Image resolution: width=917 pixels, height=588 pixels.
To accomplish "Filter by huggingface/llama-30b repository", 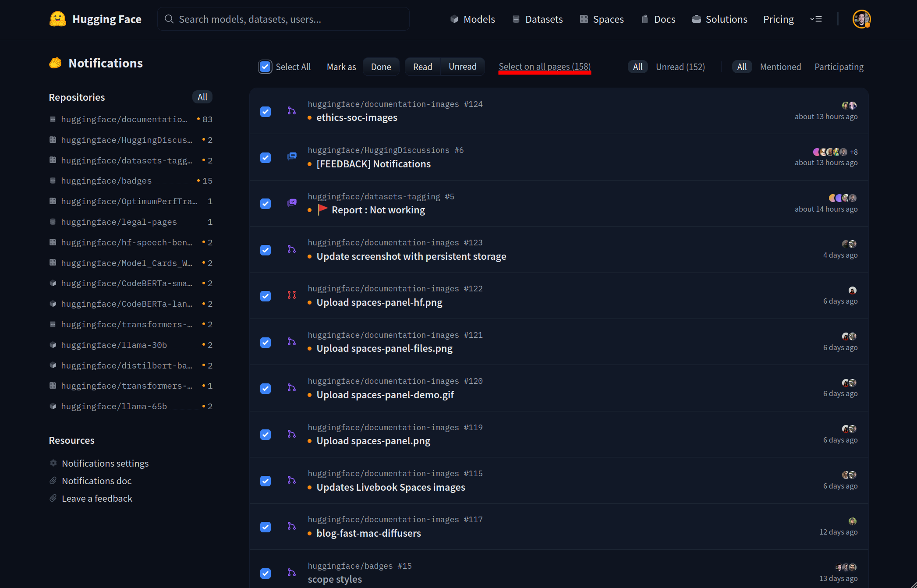I will coord(114,345).
